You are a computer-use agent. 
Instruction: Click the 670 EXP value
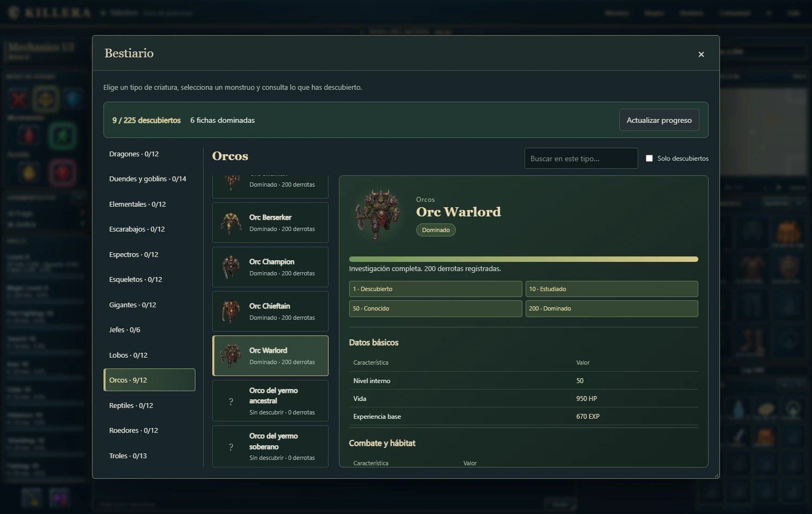coord(587,416)
